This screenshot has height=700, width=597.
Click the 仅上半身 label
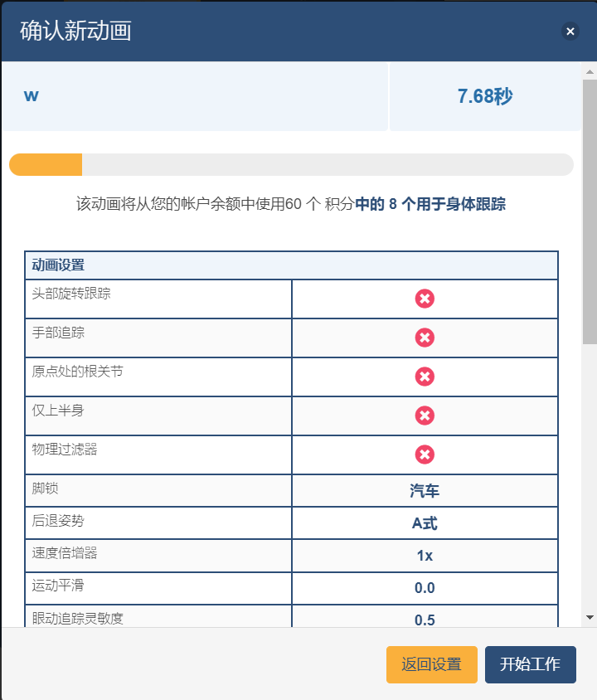click(x=58, y=410)
